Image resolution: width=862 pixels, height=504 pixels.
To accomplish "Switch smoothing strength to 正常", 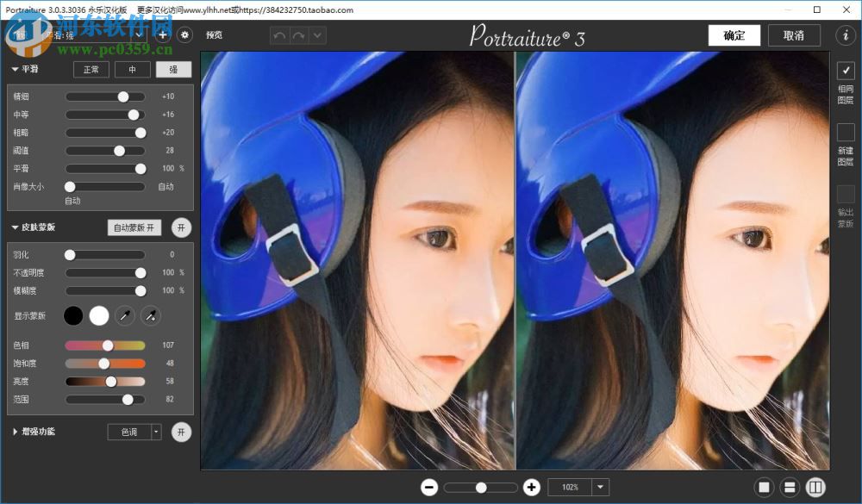I will 91,69.
